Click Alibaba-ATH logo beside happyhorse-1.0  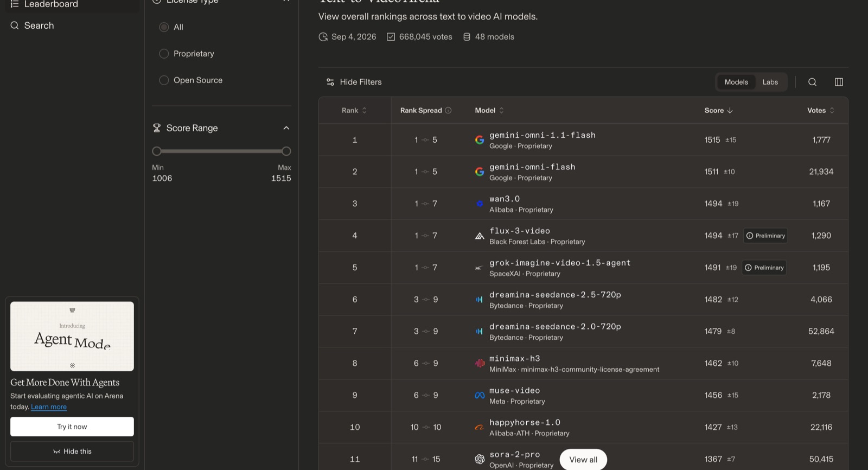pyautogui.click(x=480, y=427)
